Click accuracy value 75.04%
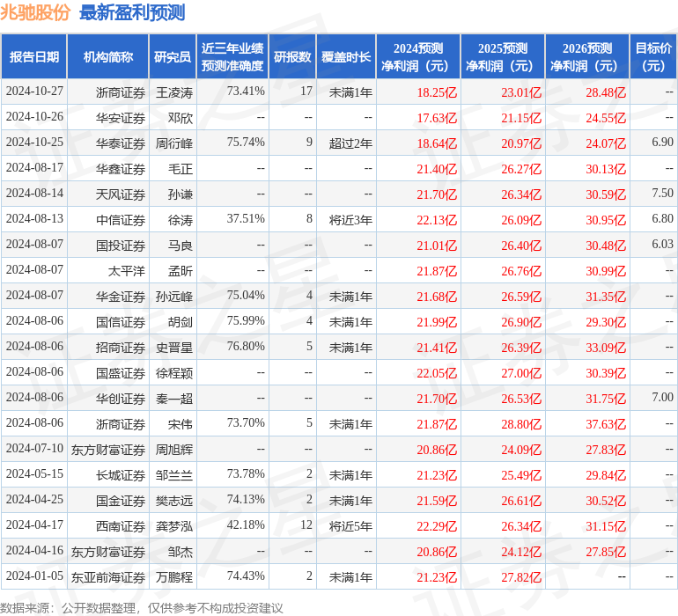678x616 pixels. (246, 296)
